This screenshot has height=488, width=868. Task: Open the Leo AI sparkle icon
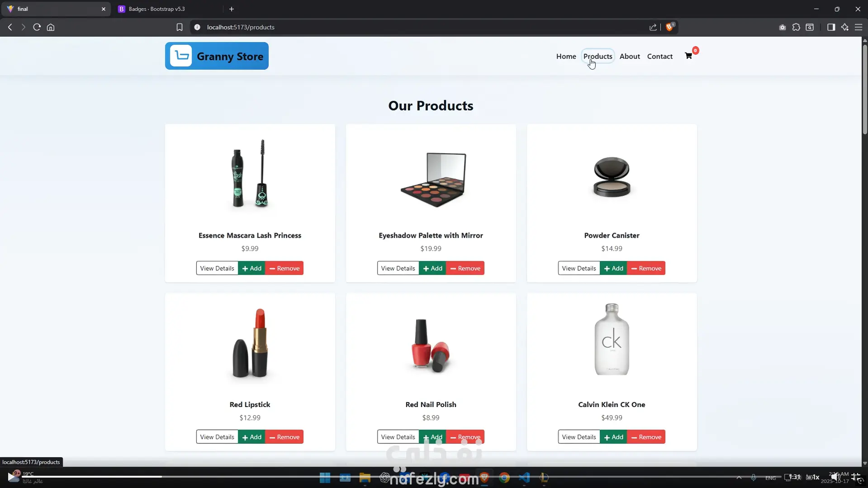click(844, 27)
